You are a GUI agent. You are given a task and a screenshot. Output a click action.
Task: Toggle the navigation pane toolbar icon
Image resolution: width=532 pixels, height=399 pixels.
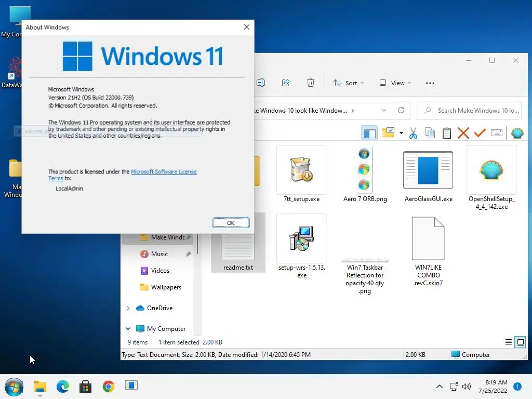click(369, 133)
